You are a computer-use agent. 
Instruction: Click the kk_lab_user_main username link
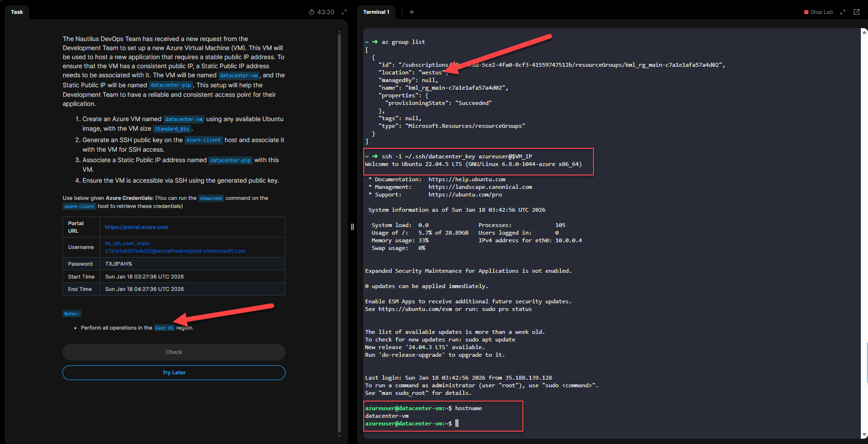[175, 247]
